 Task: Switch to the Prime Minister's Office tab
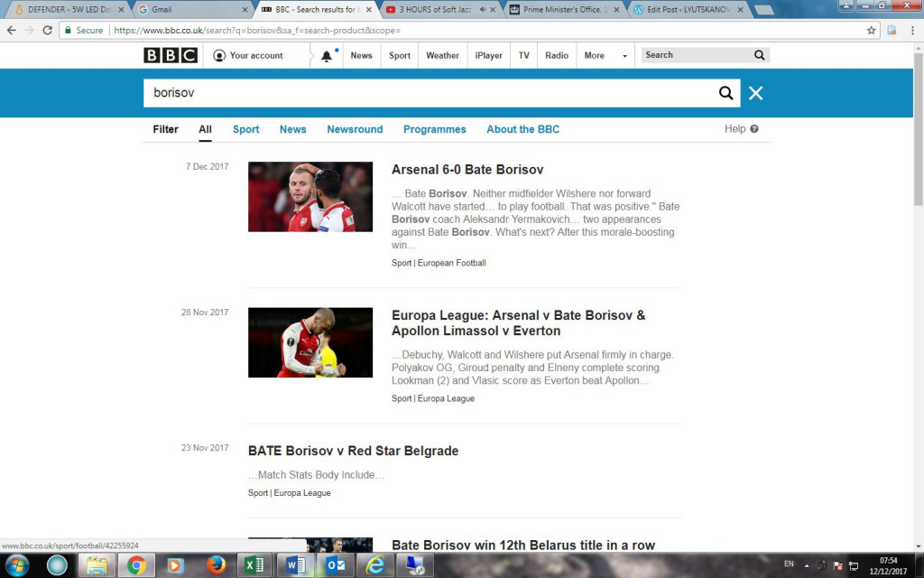tap(562, 9)
